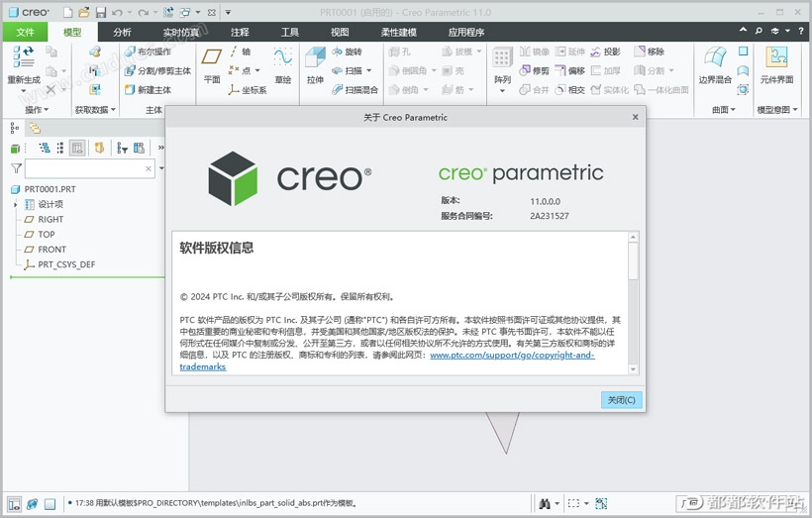Image resolution: width=812 pixels, height=518 pixels.
Task: Select the Project (投影) tool
Action: pyautogui.click(x=605, y=52)
